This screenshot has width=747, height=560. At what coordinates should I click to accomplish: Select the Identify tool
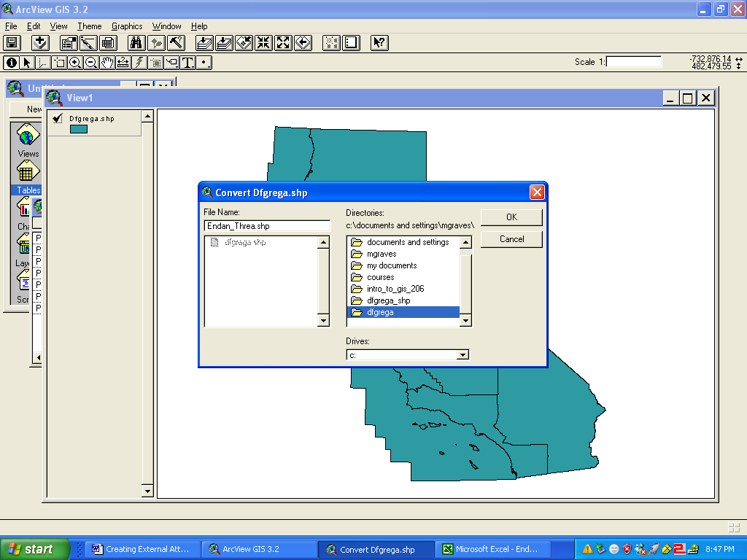12,63
